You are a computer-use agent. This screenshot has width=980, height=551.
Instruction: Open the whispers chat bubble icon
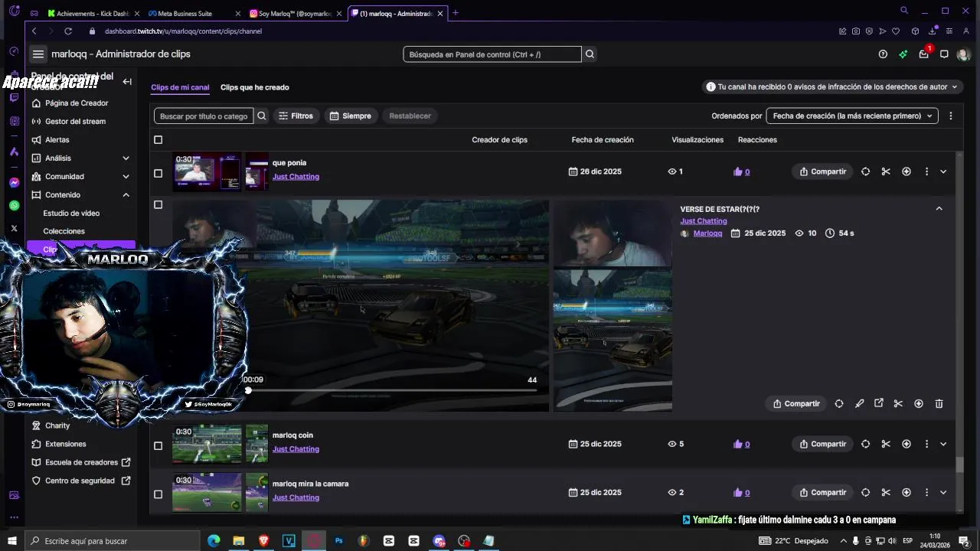[x=944, y=54]
